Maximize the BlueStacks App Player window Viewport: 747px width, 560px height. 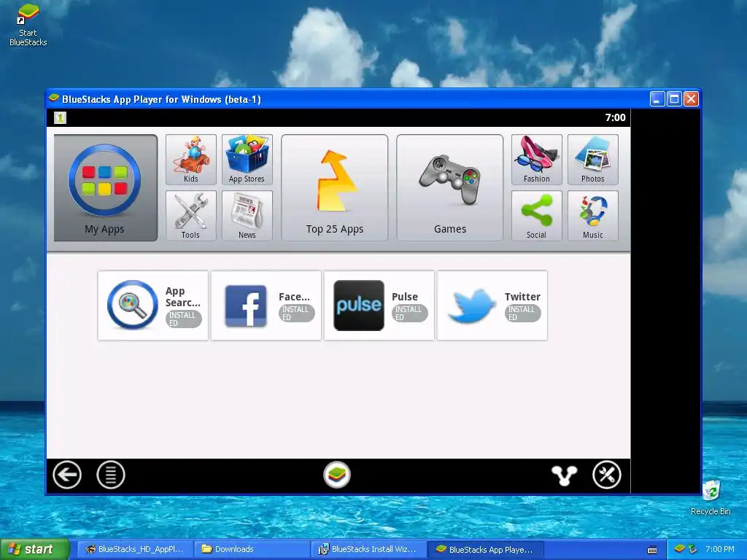(x=674, y=99)
